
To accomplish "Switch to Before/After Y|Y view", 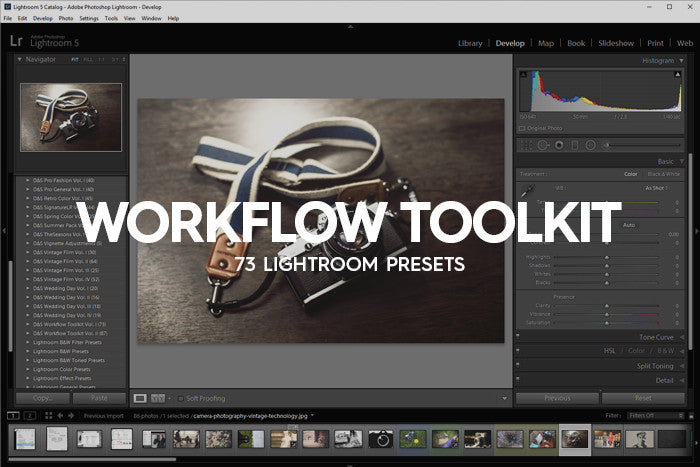I will (x=158, y=398).
